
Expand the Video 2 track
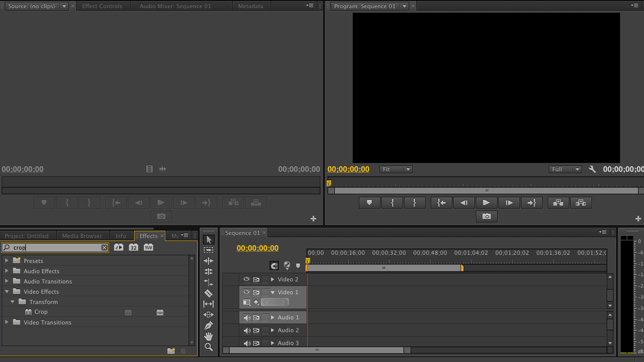(273, 280)
